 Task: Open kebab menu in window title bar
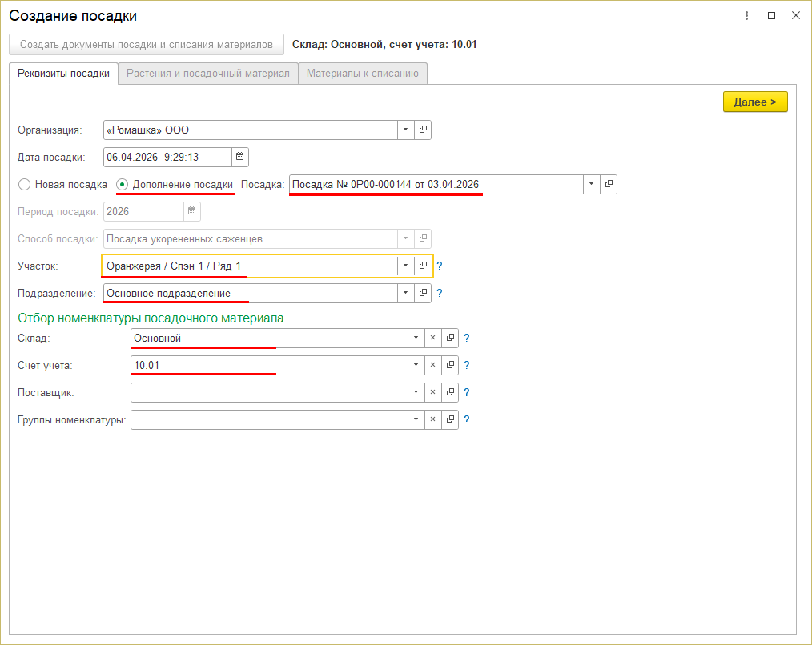746,16
